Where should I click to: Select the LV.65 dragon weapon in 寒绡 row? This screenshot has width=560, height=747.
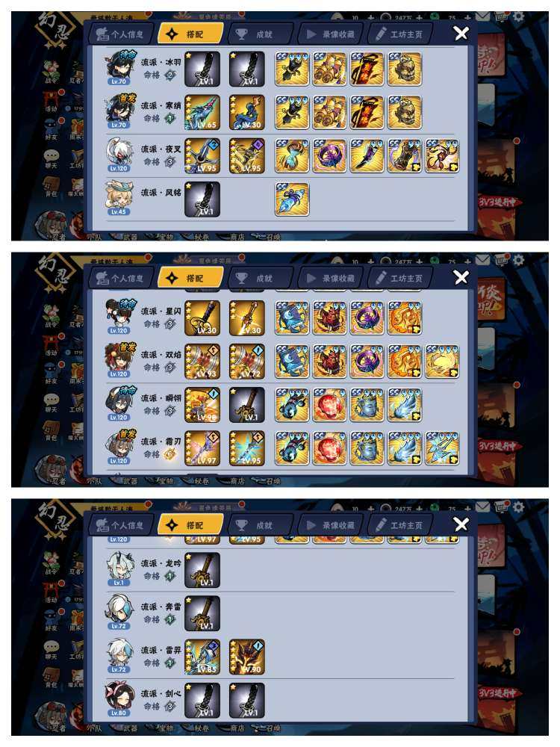click(202, 113)
